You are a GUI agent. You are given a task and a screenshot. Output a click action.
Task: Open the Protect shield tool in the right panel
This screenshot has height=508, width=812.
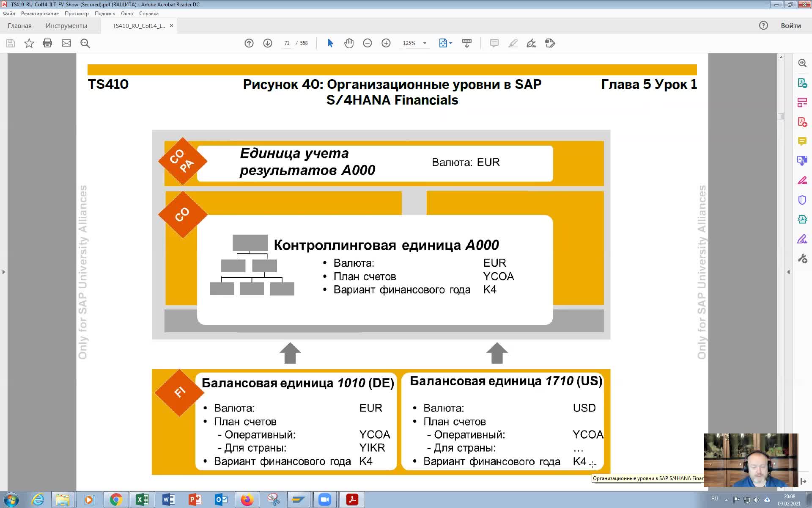802,200
